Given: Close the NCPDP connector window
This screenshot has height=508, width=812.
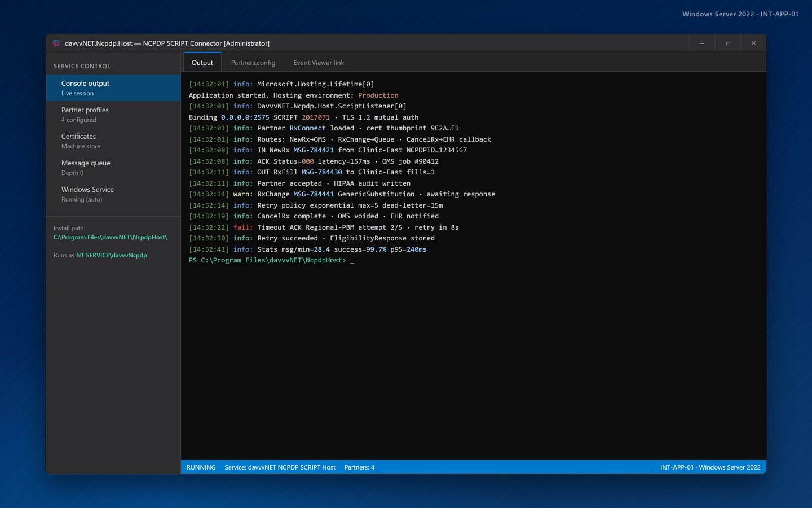Looking at the screenshot, I should (753, 43).
